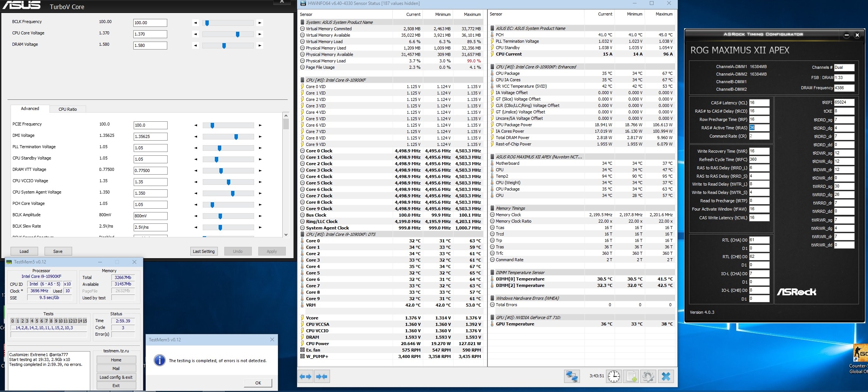The height and width of the screenshot is (392, 868).
Task: Start HWiNFO logging with sheet-plus icon
Action: (x=631, y=377)
